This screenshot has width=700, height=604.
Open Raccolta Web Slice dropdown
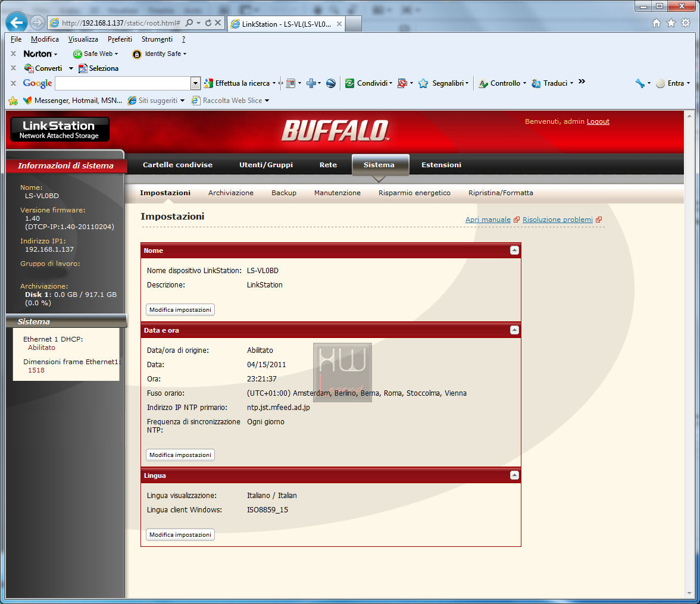click(267, 101)
